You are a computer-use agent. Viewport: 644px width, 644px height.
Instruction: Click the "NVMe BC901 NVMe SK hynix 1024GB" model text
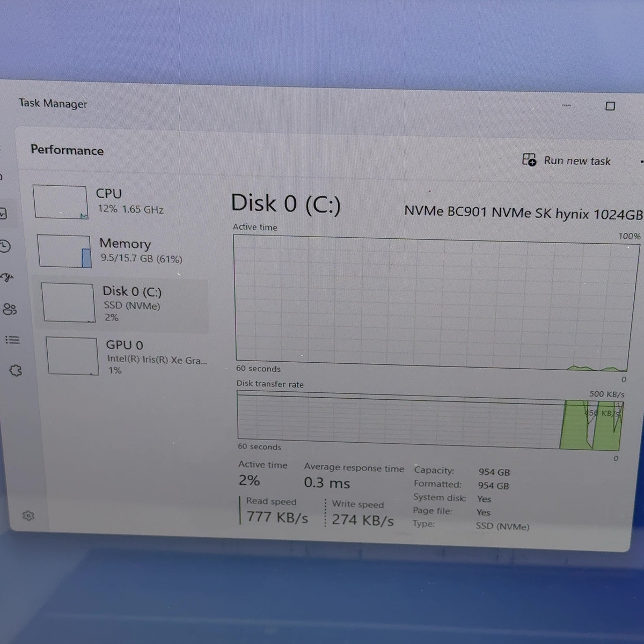click(x=523, y=213)
